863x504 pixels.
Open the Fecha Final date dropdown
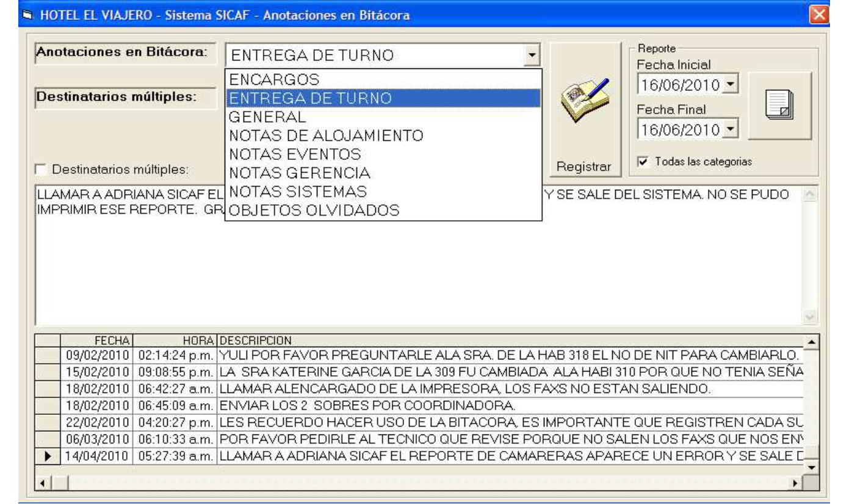tap(733, 129)
